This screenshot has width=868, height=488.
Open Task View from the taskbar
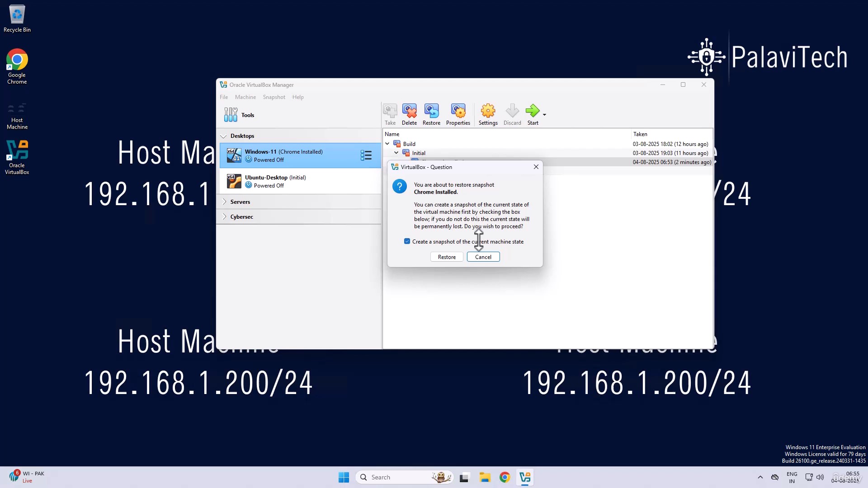(x=464, y=477)
